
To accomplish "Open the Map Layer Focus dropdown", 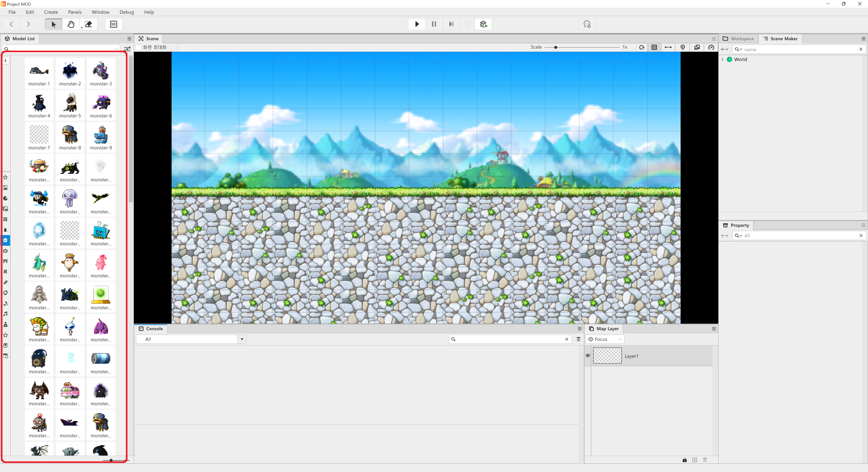I will point(605,339).
